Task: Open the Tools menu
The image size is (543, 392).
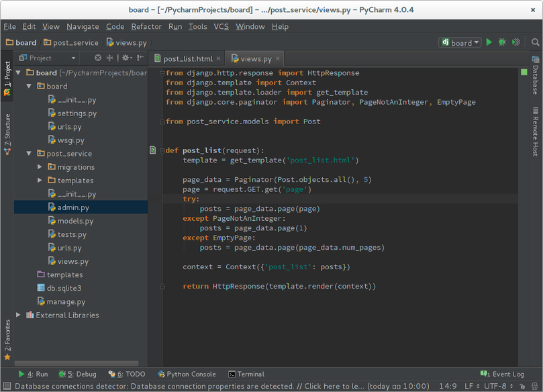Action: (198, 27)
